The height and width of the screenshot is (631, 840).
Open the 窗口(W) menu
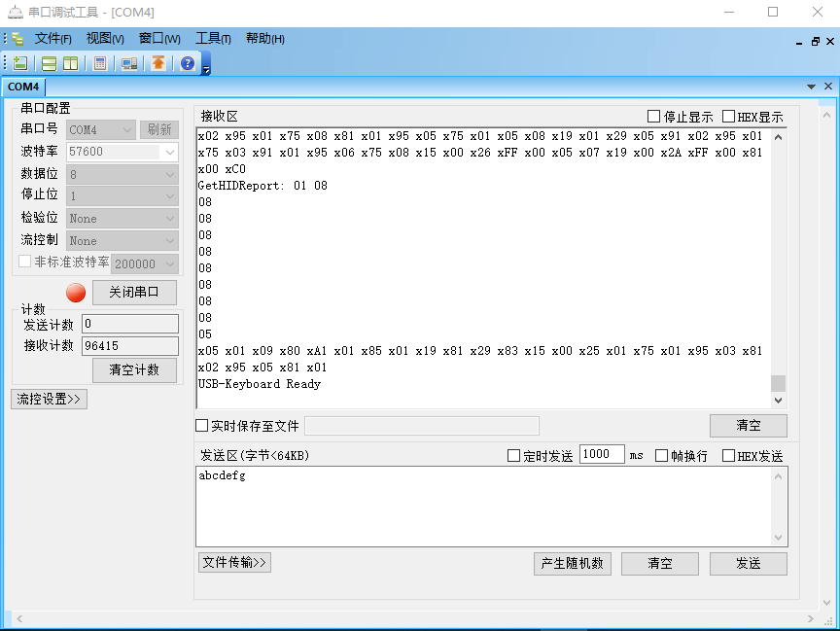point(159,39)
